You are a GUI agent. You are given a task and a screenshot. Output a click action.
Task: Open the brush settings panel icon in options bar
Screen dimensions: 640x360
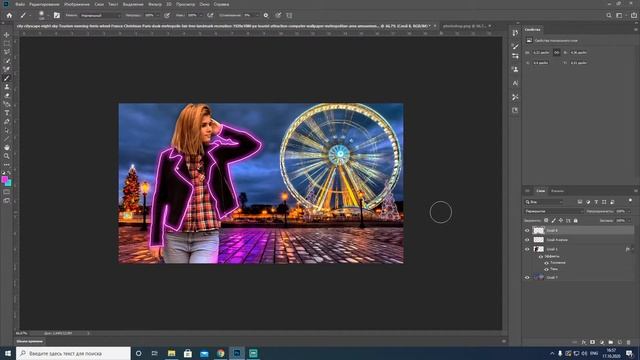(x=57, y=16)
